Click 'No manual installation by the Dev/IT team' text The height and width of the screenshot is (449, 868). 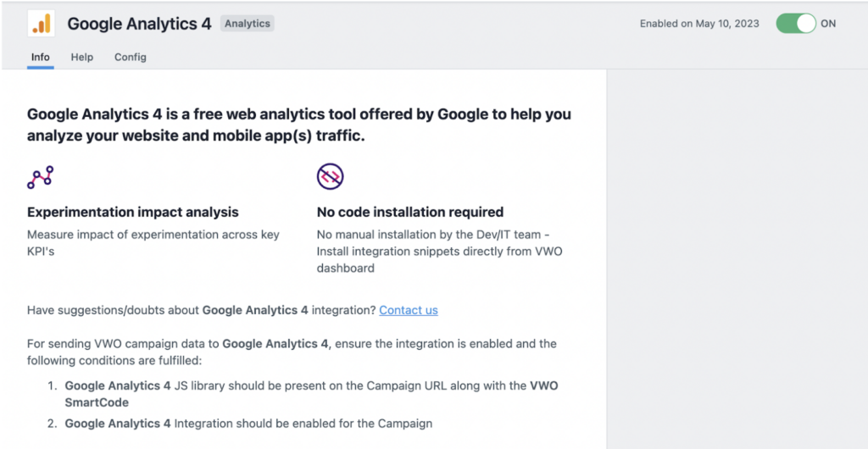pyautogui.click(x=440, y=252)
